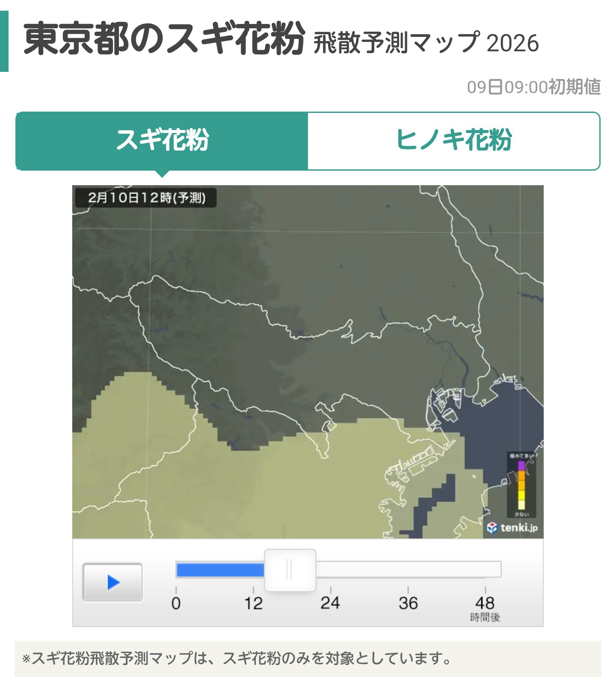
Task: Click the empty slider track right of the handle
Action: 406,570
